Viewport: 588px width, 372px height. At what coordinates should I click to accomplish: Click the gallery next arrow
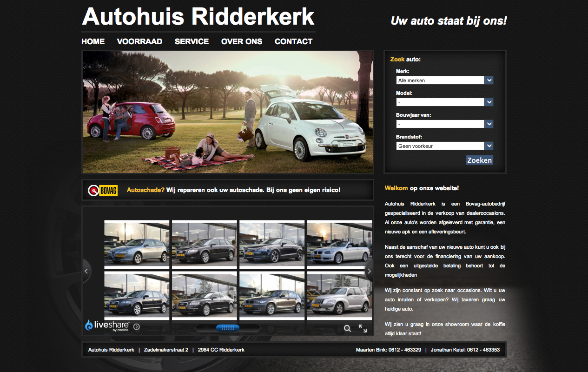coord(369,271)
